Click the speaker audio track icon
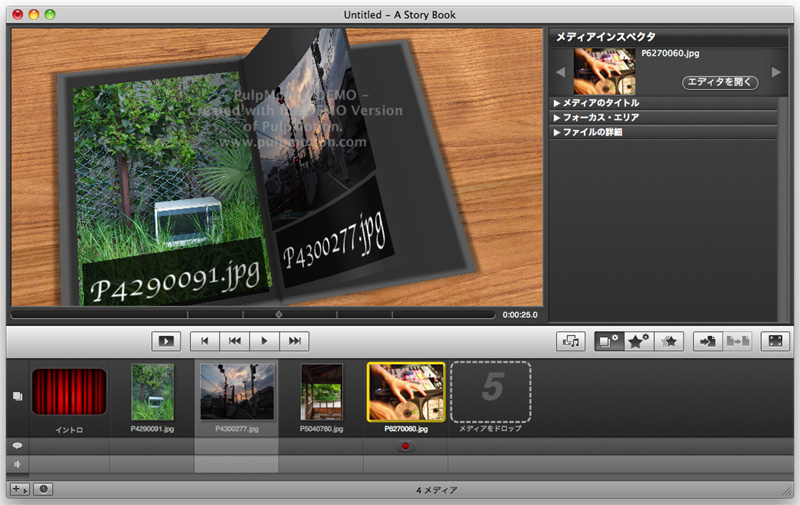The width and height of the screenshot is (800, 505). 17,464
